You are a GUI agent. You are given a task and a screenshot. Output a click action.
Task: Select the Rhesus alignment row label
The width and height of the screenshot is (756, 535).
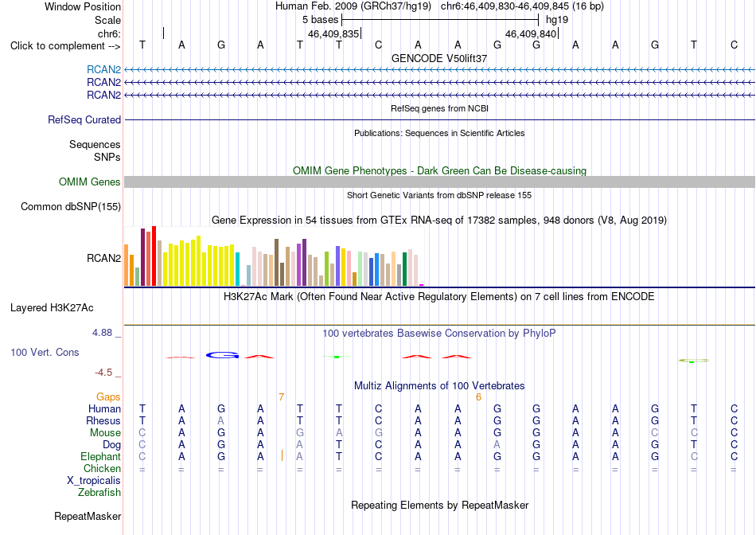103,420
